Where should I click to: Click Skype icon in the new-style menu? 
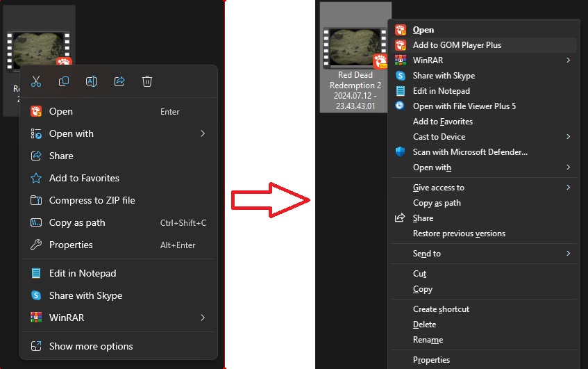click(x=36, y=295)
